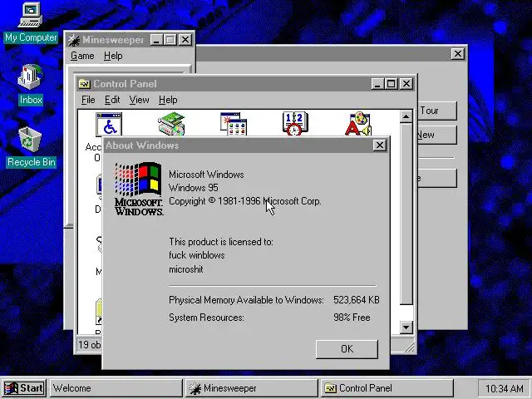Open the Edit menu in Control Panel
532x399 pixels.
(x=112, y=100)
